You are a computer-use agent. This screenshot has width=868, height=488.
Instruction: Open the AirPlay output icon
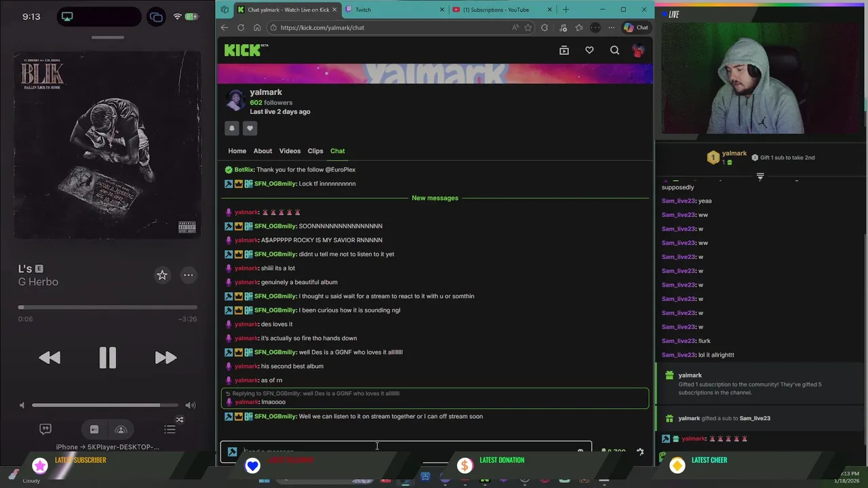(121, 429)
